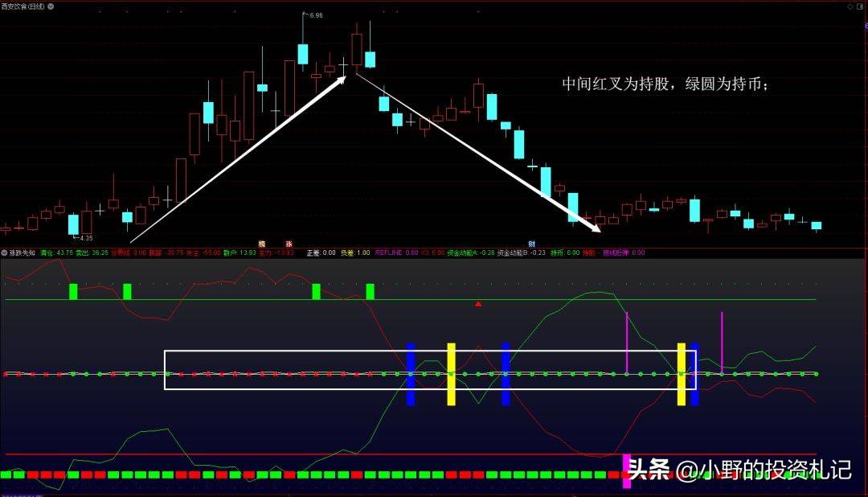Viewport: 868px width, 497px height.
Task: Click the 卖出: 36.25 value
Action: click(92, 253)
